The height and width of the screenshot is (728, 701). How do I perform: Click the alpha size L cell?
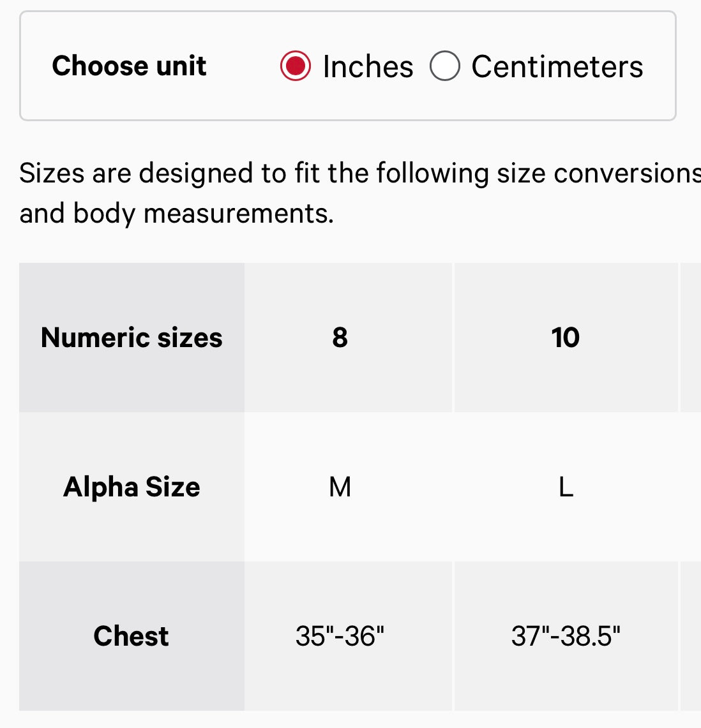(566, 487)
